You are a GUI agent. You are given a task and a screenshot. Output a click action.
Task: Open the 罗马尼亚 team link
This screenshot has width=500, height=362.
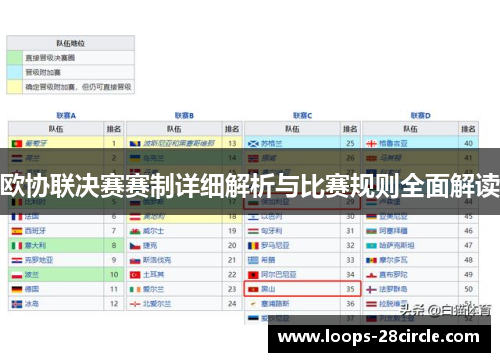pos(275,246)
